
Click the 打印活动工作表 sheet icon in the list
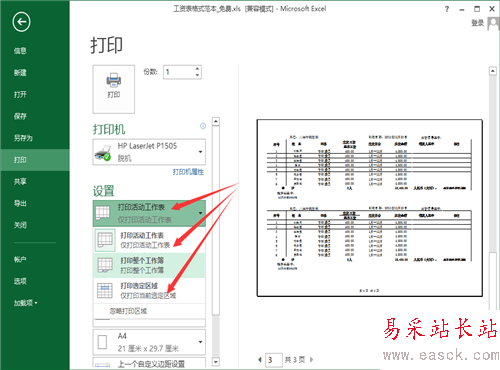click(x=105, y=240)
